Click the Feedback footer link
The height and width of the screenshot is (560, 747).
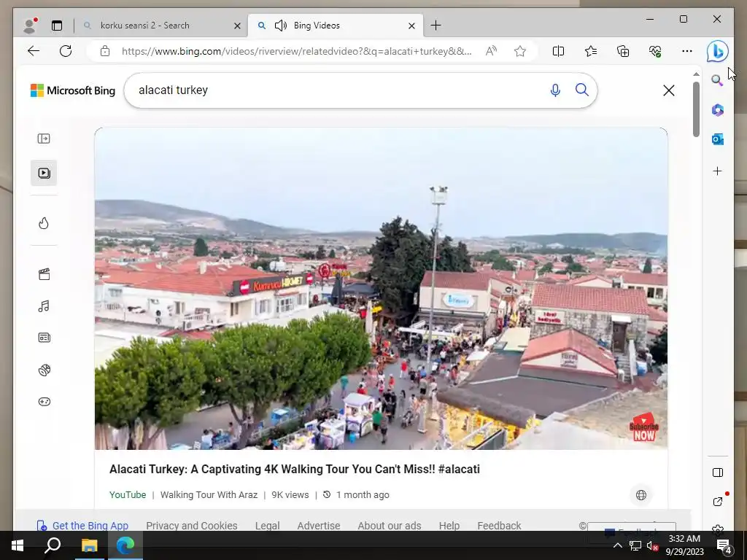(x=499, y=526)
